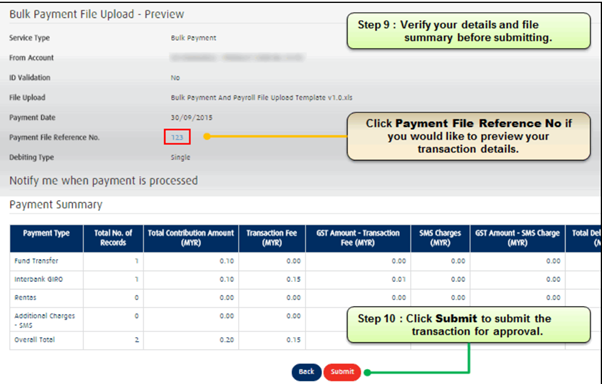Open Payment File Reference No 123 link

pos(177,137)
